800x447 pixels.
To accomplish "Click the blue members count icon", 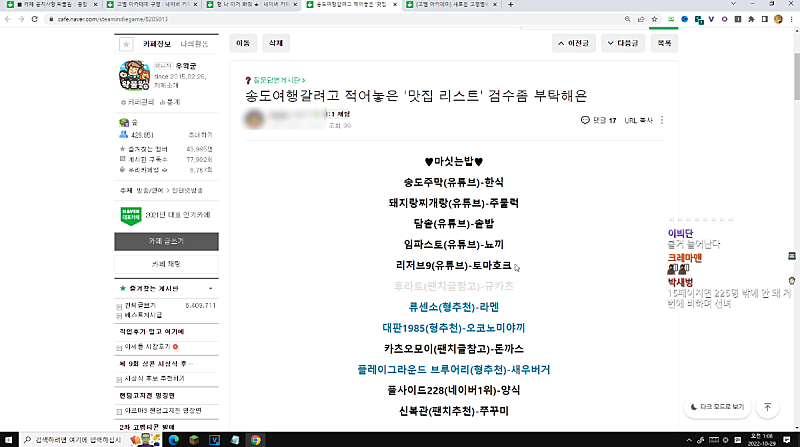I will pos(123,135).
